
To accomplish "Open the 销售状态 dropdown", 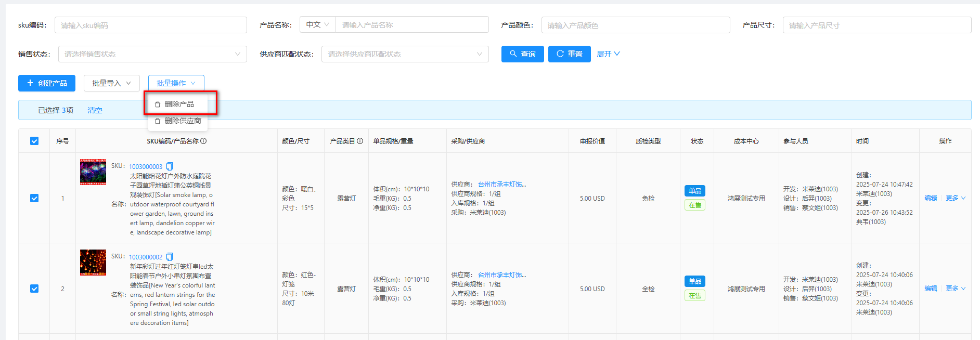I will [x=152, y=54].
